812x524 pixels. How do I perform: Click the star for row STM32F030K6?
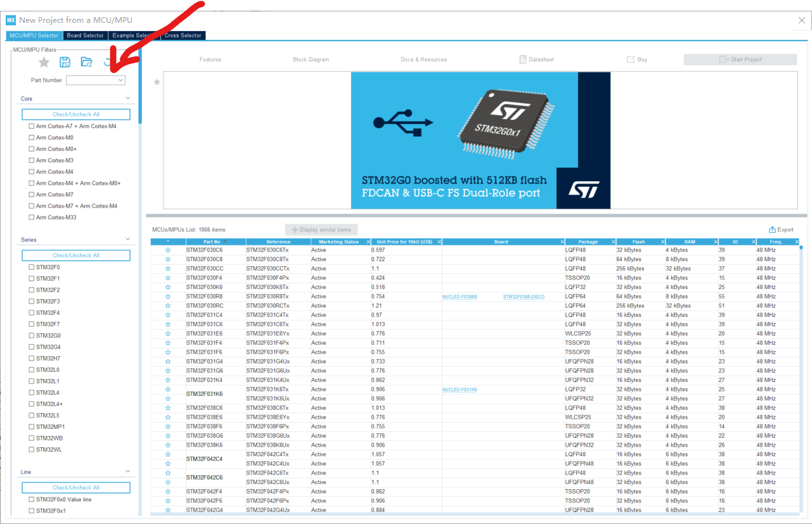[168, 287]
